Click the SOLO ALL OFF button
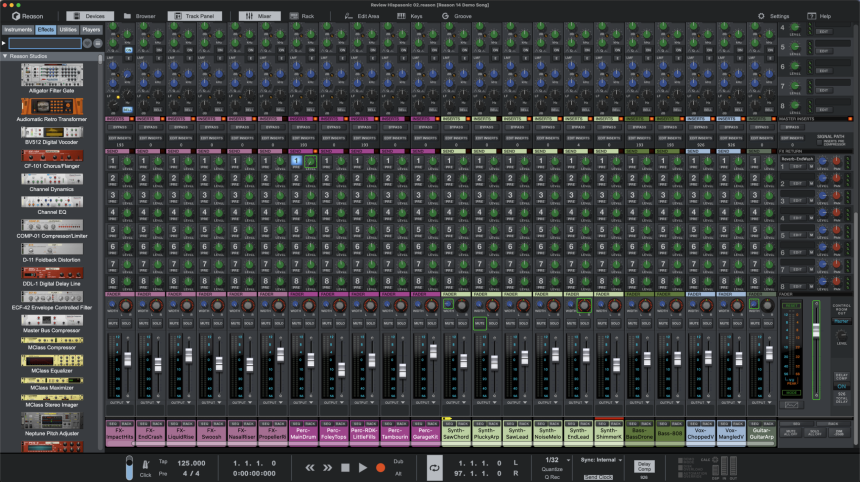860x482 pixels. tap(815, 432)
